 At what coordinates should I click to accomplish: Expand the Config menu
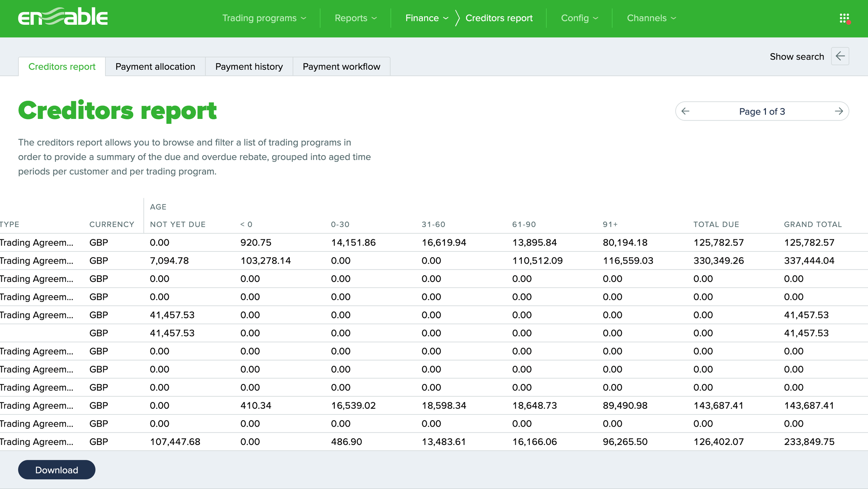579,18
